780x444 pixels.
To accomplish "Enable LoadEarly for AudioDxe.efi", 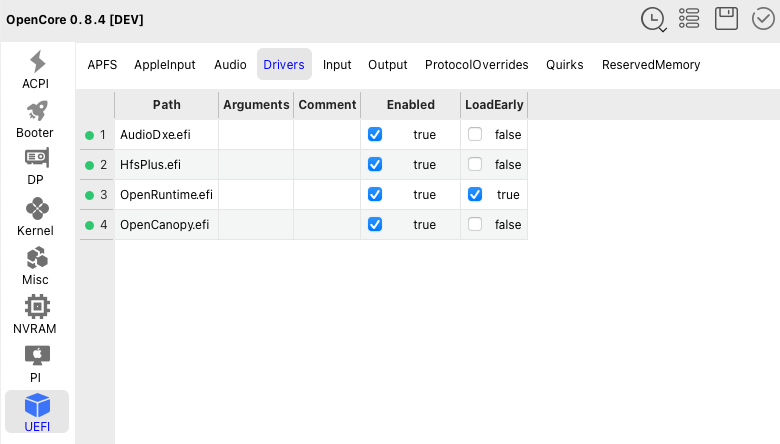I will (475, 134).
